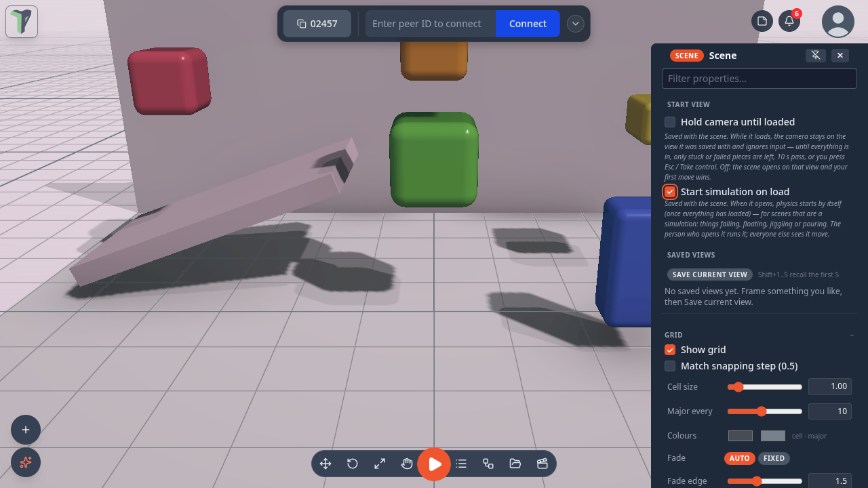Focus the Filter properties search field
This screenshot has width=868, height=488.
[x=759, y=79]
